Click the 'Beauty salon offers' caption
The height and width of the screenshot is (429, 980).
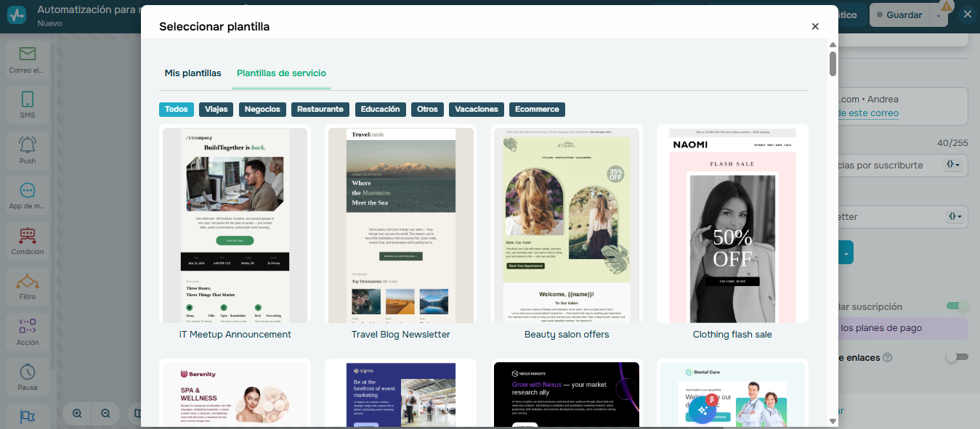tap(567, 335)
